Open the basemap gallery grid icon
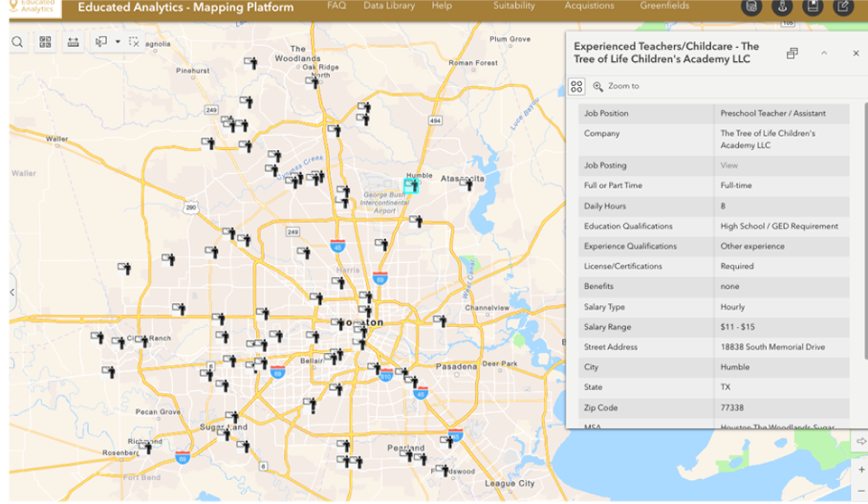Image resolution: width=868 pixels, height=504 pixels. 45,42
